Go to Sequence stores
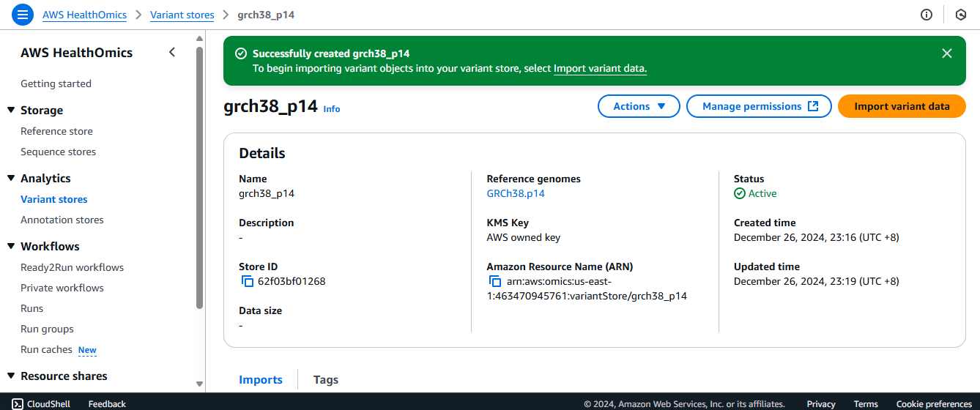This screenshot has width=980, height=410. (x=58, y=152)
